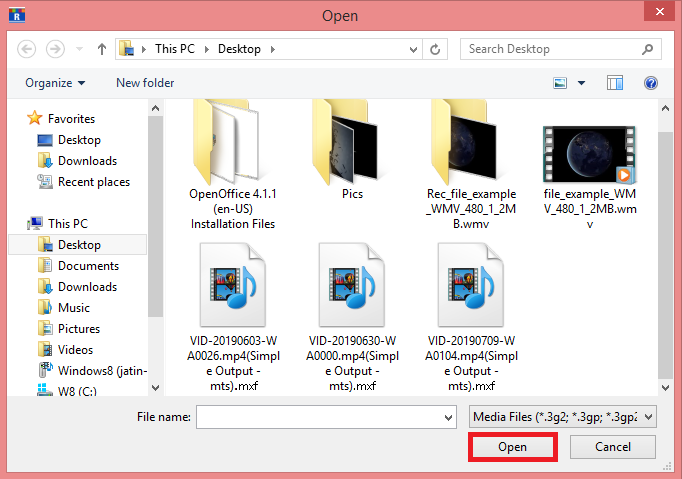The image size is (682, 479).
Task: Click the This PC computer icon in the sidebar
Action: coord(35,224)
